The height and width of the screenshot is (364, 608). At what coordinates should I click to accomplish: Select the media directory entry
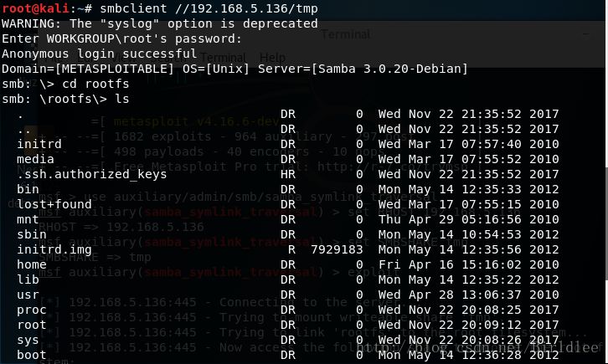tap(35, 159)
